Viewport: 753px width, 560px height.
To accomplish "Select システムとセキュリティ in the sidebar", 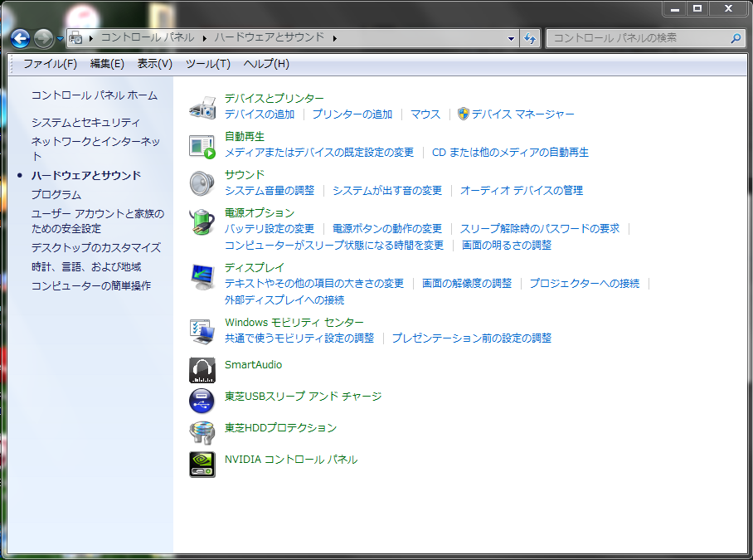I will (85, 123).
